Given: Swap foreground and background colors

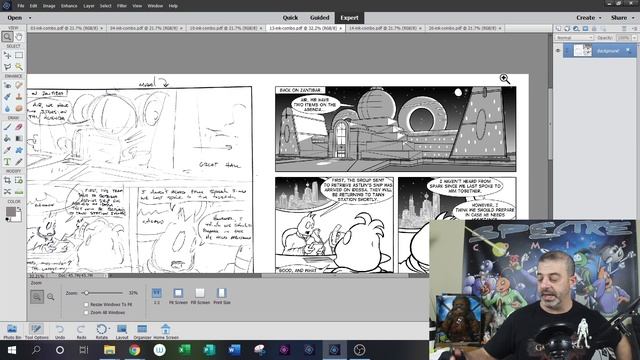Looking at the screenshot, I should [x=19, y=209].
